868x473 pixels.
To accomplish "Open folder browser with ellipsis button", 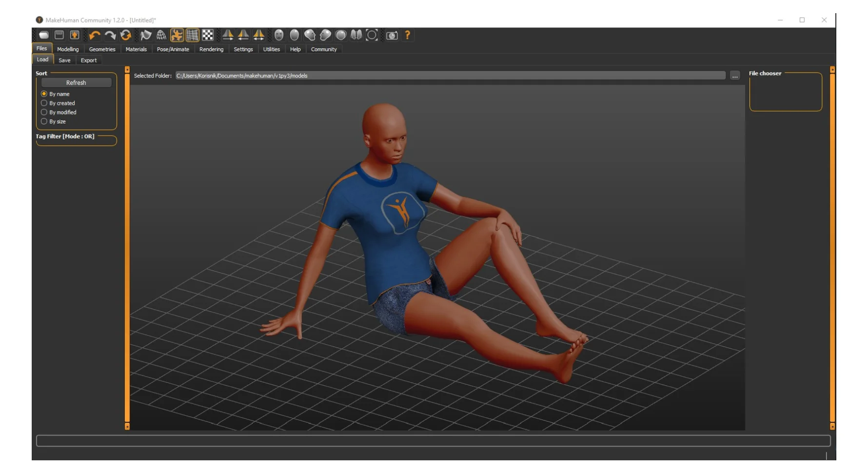I will pyautogui.click(x=735, y=76).
